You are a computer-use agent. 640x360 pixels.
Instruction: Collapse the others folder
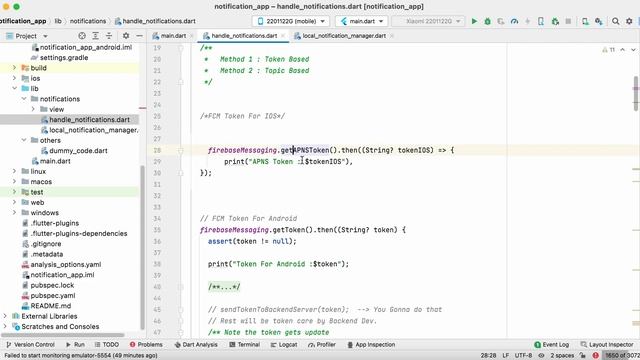point(24,140)
